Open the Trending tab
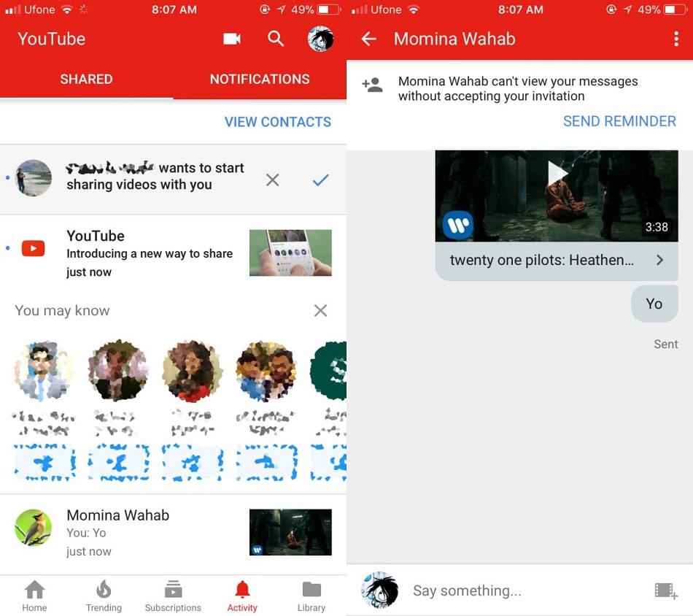Viewport: 693px width, 616px height. click(x=104, y=596)
